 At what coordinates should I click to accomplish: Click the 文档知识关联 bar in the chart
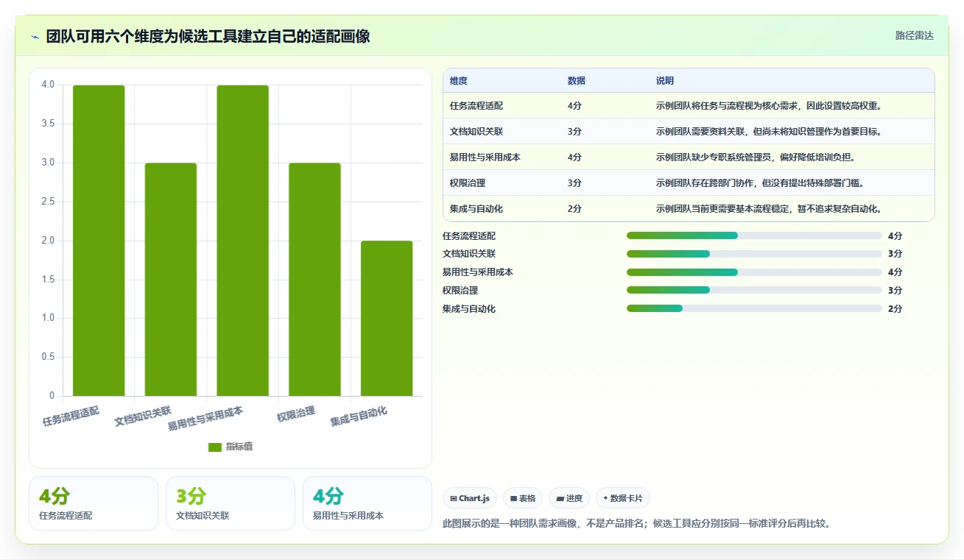pyautogui.click(x=171, y=280)
